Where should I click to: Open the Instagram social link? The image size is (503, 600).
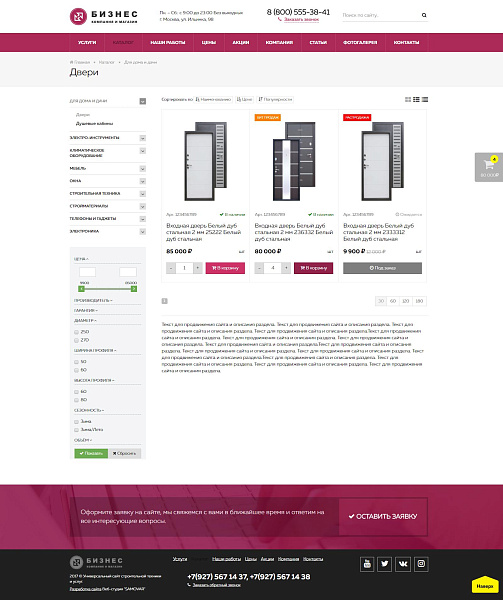[421, 564]
